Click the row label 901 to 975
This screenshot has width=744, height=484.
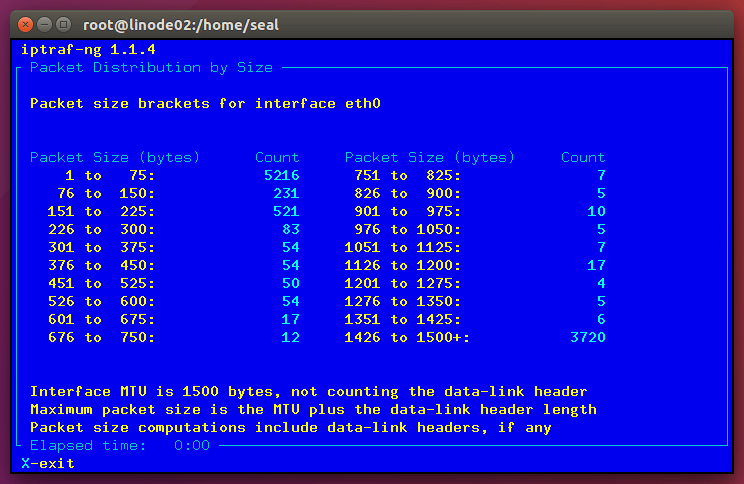pos(408,212)
